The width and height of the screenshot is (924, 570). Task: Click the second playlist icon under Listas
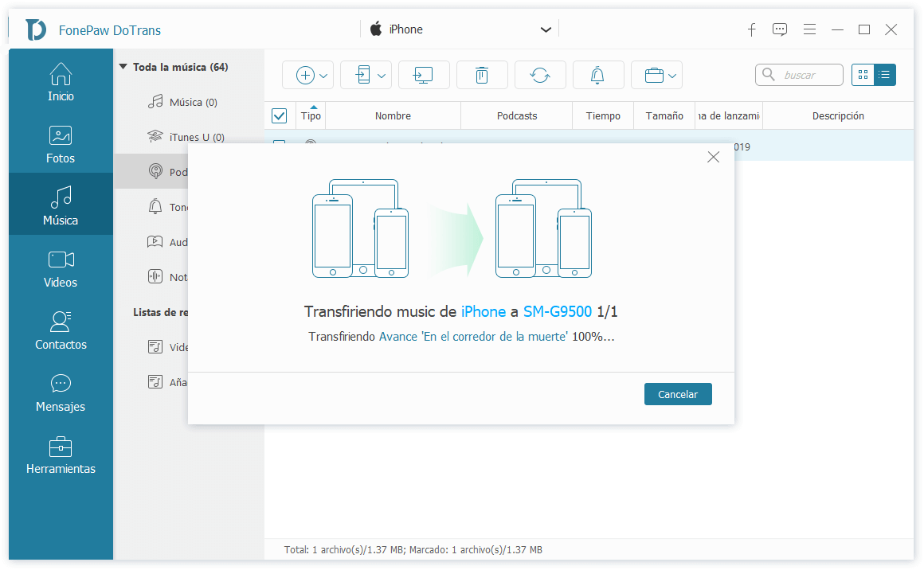click(x=155, y=381)
